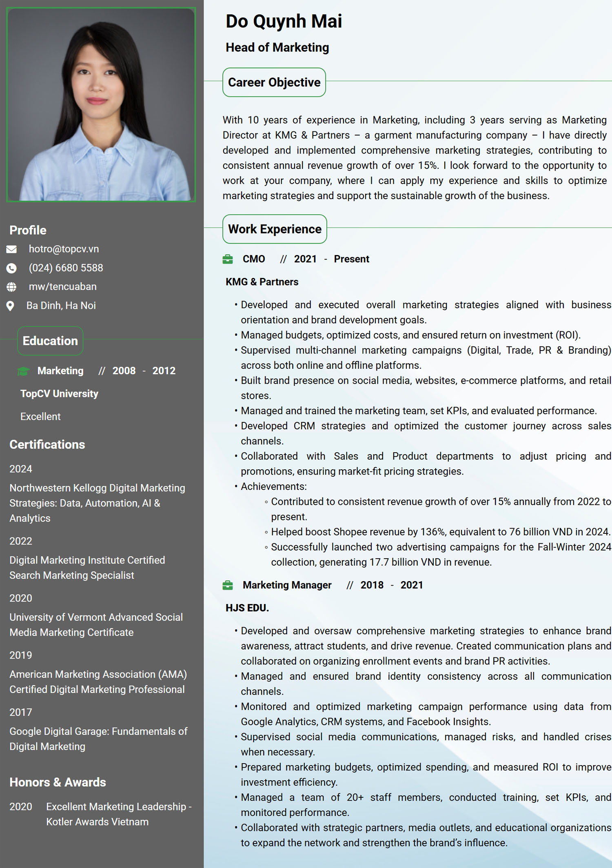Click the graduation cap icon beside Marketing
The height and width of the screenshot is (868, 612).
(x=23, y=371)
